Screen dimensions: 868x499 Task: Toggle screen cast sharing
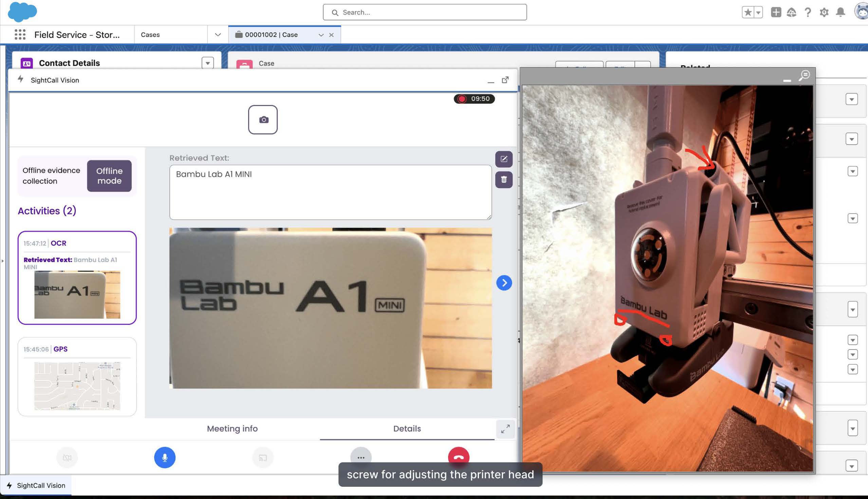click(263, 458)
